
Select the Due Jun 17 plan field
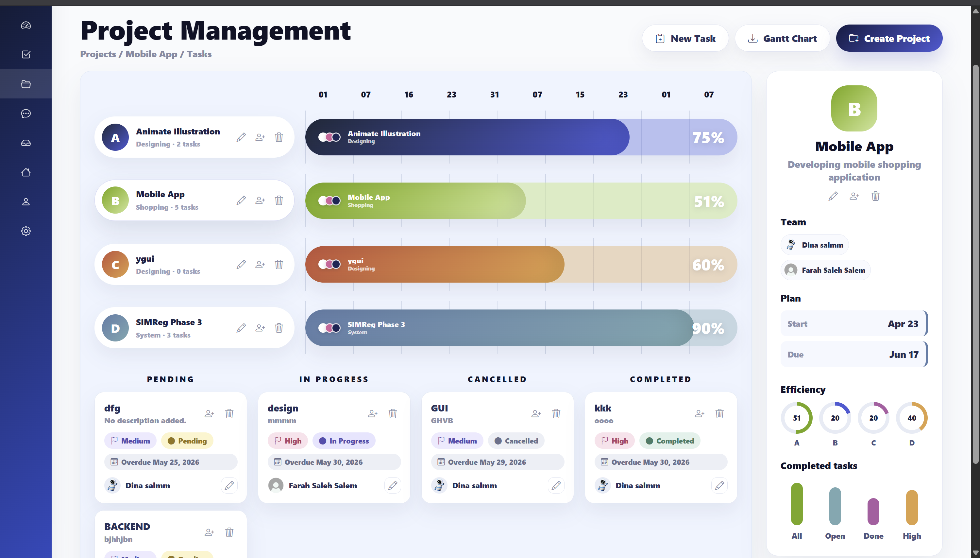(x=853, y=355)
